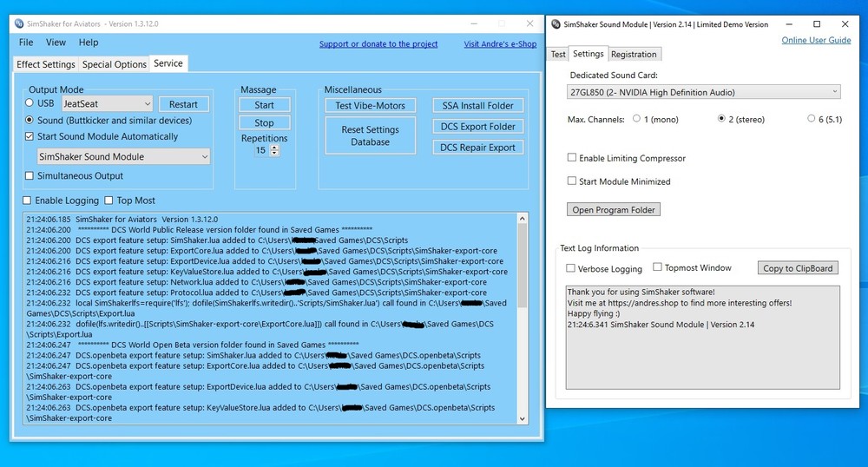Check Start Module Minimized option
Viewport: 868px width, 467px height.
(x=572, y=181)
